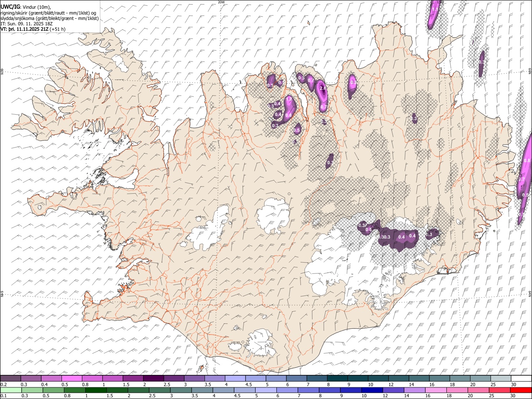Image resolution: width=532 pixels, height=399 pixels.
Task: Pick the darkest purple top-row swatch between 2 and 2.5
Action: tap(153, 379)
